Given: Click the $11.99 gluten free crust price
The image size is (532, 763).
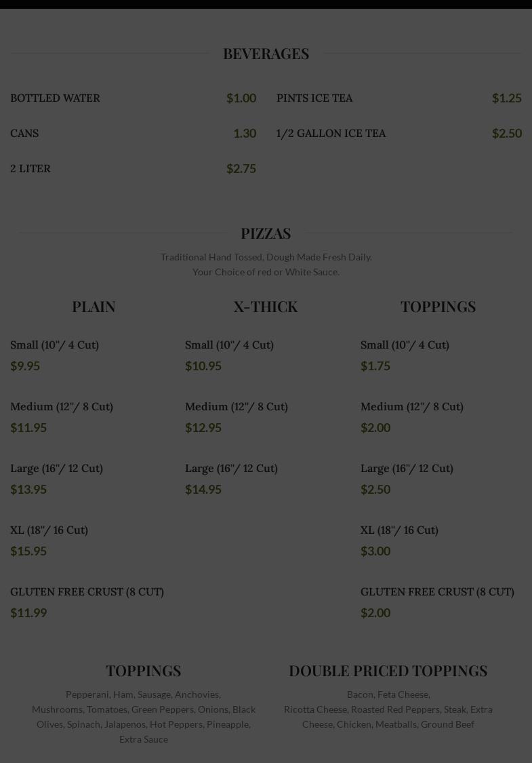Looking at the screenshot, I should [x=28, y=612].
